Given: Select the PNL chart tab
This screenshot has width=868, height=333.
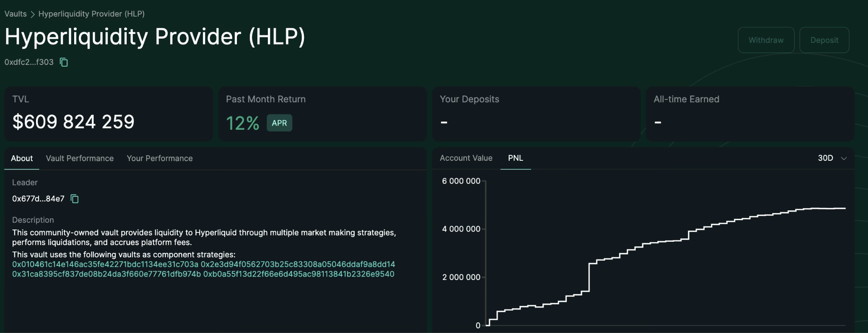Looking at the screenshot, I should pyautogui.click(x=515, y=158).
